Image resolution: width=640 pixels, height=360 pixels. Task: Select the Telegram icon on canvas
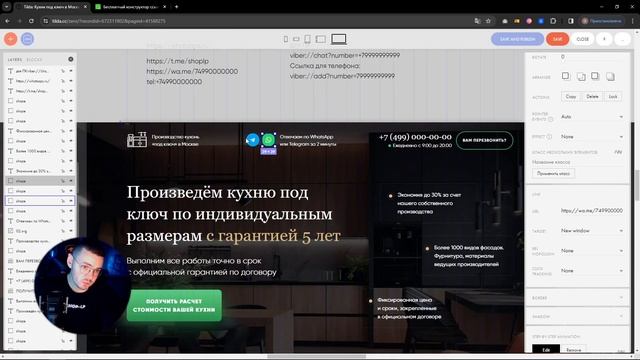(253, 140)
